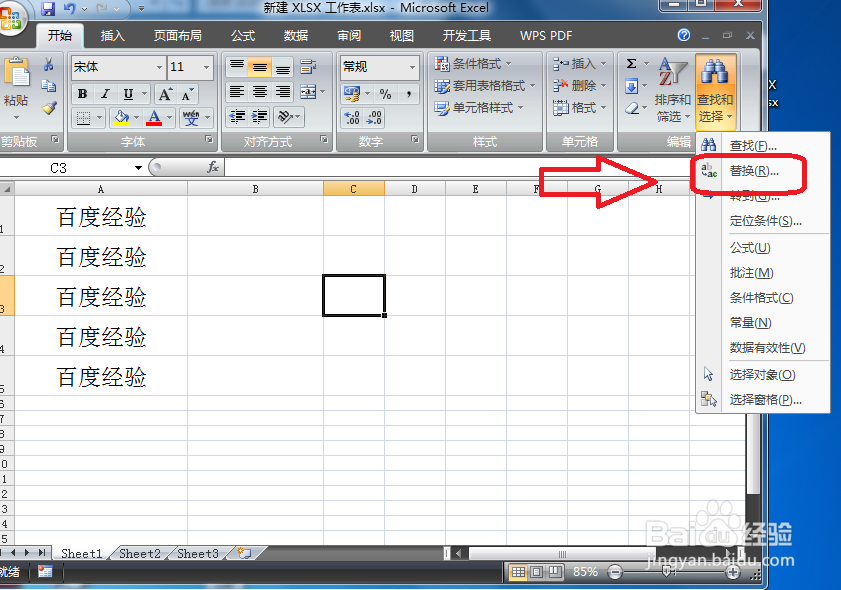Click the zoom out minus button

(615, 572)
